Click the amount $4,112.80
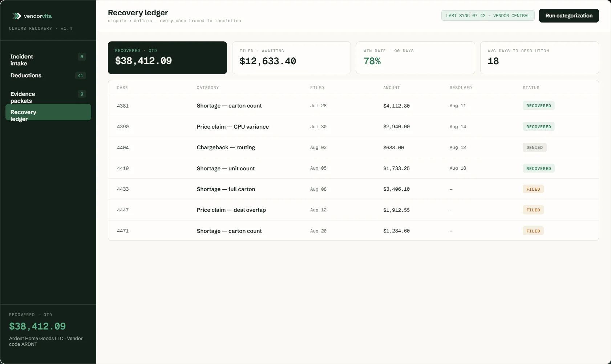Screen dimensions: 611x364 click(x=396, y=106)
